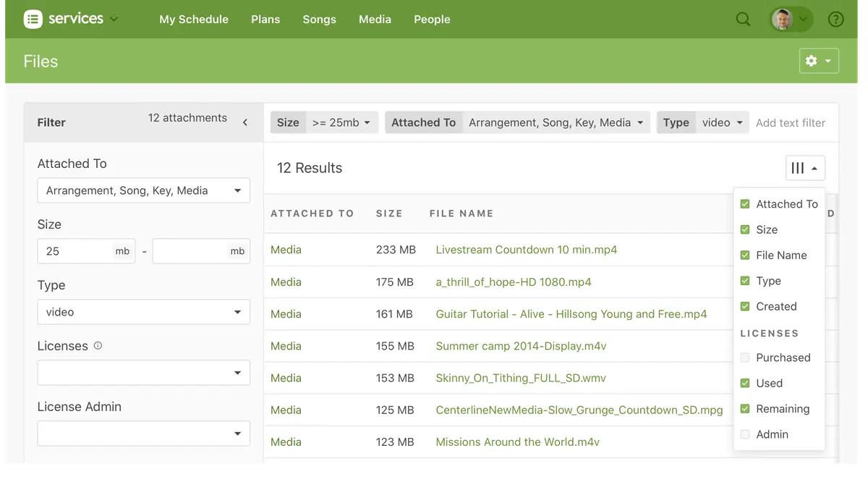This screenshot has width=868, height=477.
Task: Uncheck the Attached To column checkbox
Action: coord(745,204)
